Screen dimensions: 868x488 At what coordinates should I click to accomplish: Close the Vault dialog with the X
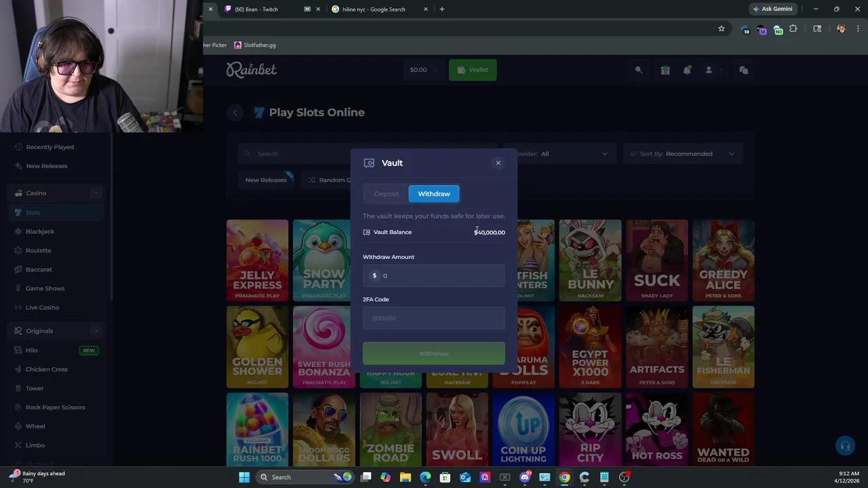coord(498,163)
